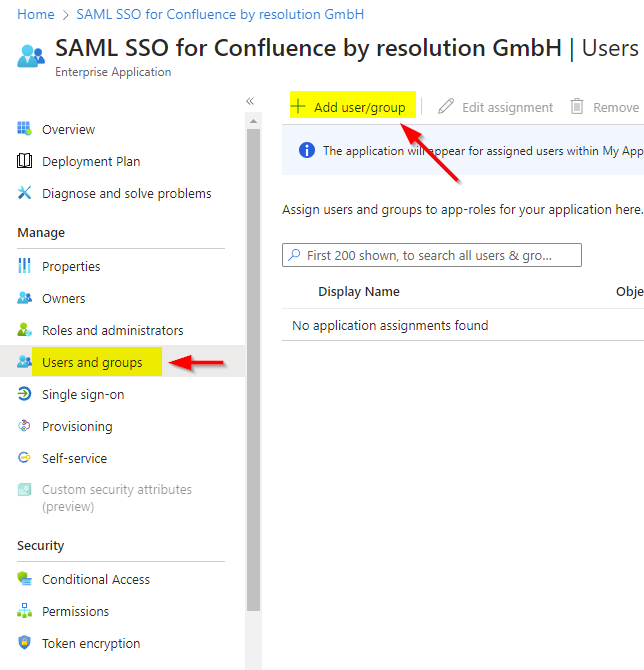Viewport: 644px width, 670px height.
Task: Go to Home breadcrumb link
Action: [x=36, y=15]
